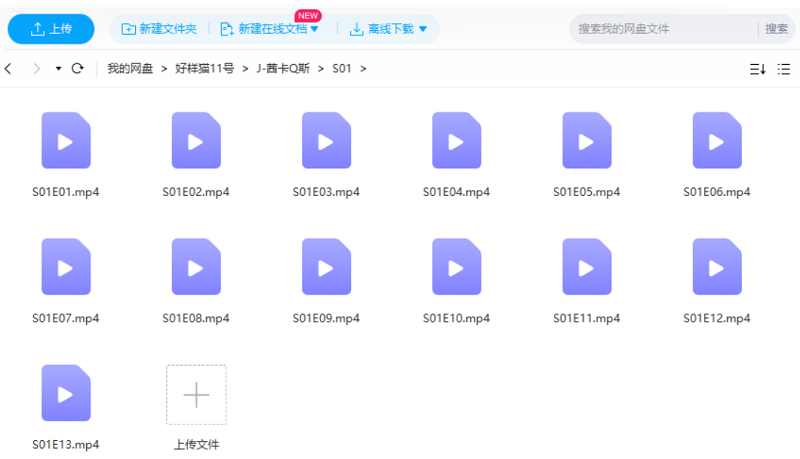Go back with the left arrow

pos(9,69)
